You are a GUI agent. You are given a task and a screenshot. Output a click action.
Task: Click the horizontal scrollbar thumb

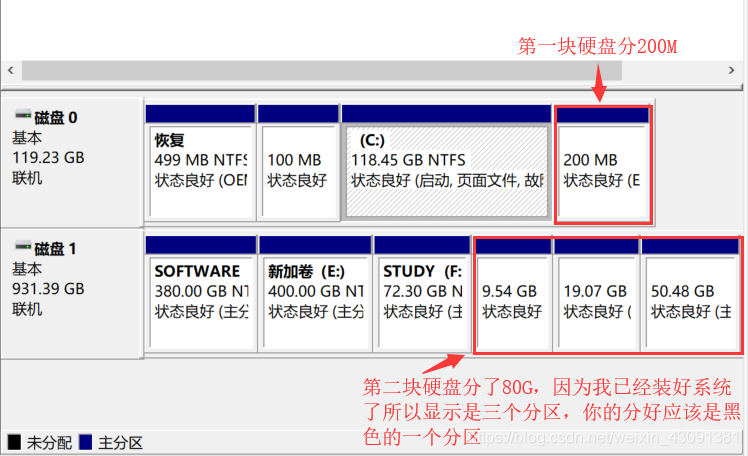pos(322,71)
